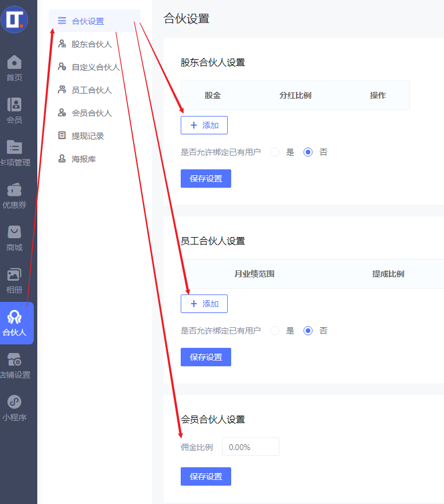This screenshot has width=444, height=504.
Task: Click the 佣金比例 input field
Action: pyautogui.click(x=251, y=447)
